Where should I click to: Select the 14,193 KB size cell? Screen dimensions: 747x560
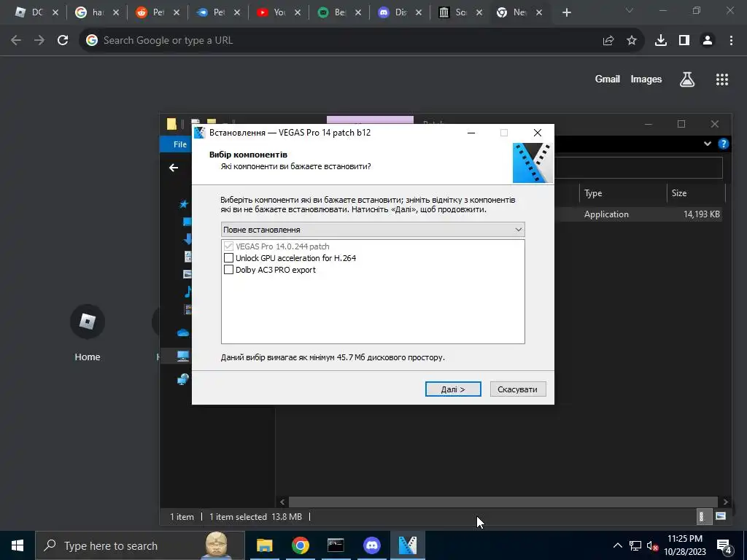pos(701,214)
